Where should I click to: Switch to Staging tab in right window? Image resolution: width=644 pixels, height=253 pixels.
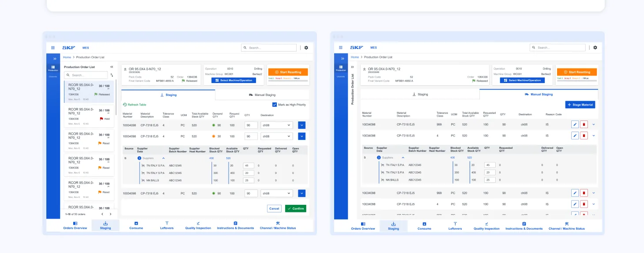click(420, 94)
